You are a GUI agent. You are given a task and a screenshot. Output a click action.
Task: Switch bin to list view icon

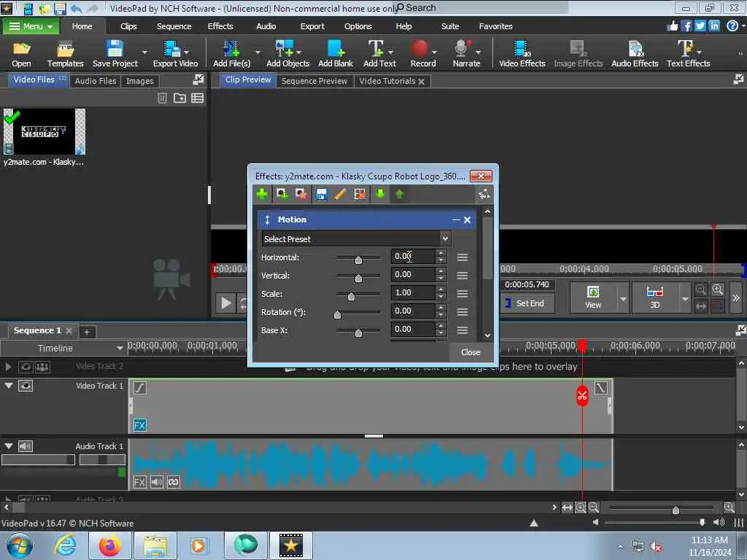point(197,98)
